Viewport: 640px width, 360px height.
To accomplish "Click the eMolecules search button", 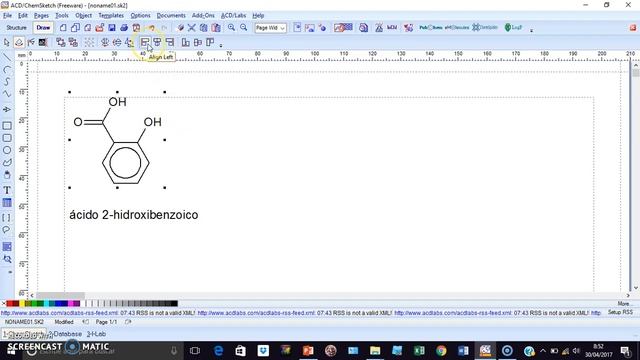I will 457,28.
